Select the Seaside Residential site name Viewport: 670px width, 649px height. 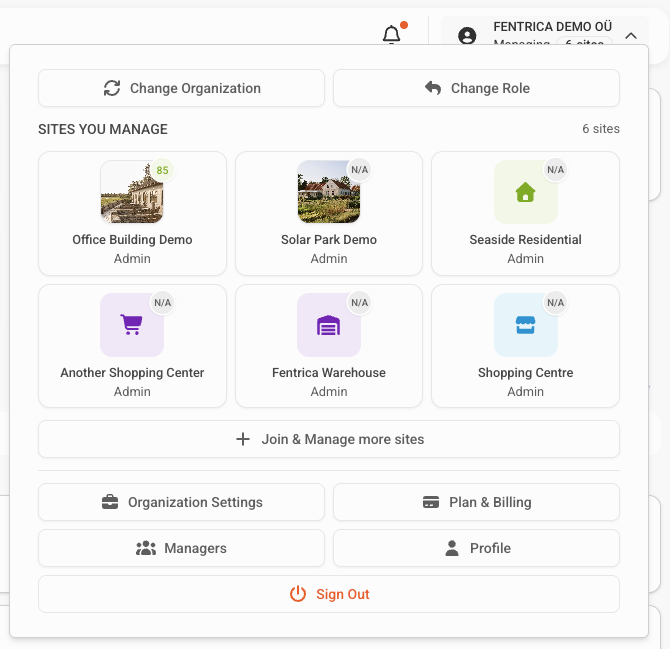pos(526,240)
